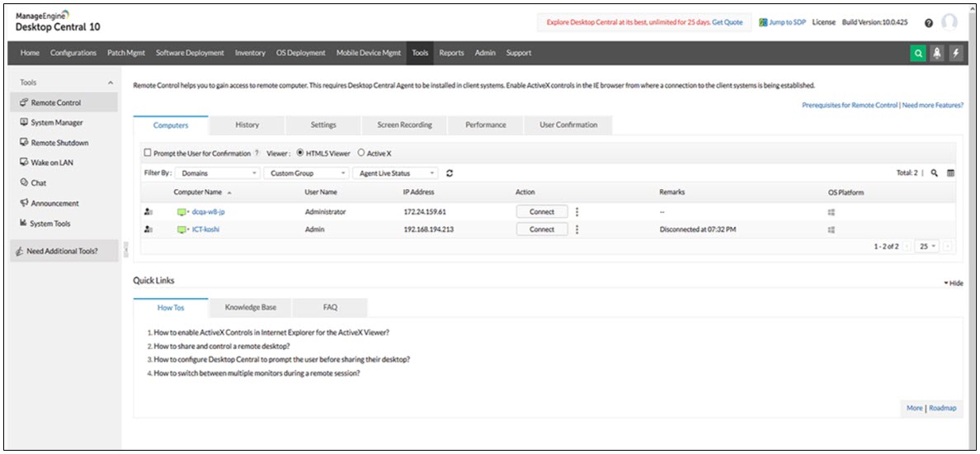Click the refresh icon beside Agent Live Status

point(450,173)
